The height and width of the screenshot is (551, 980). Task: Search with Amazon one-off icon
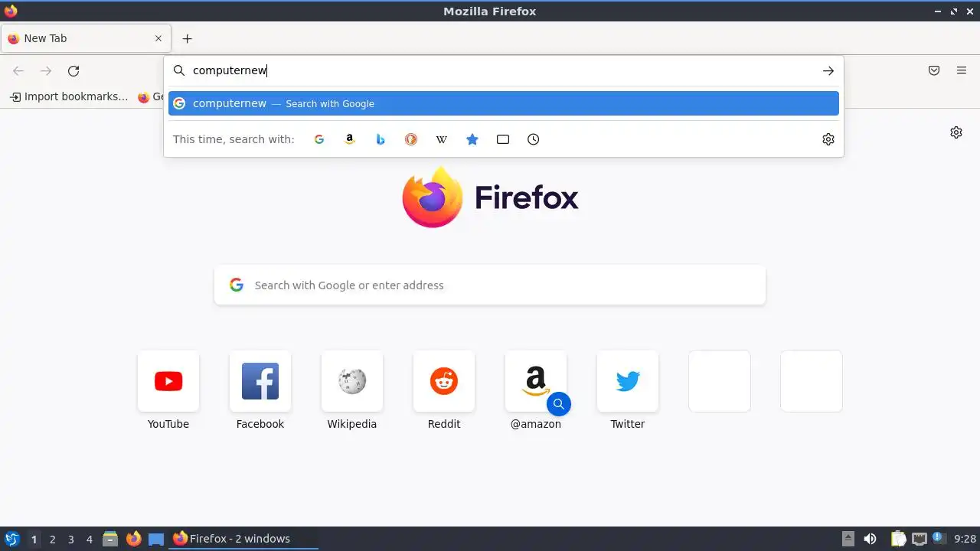350,139
